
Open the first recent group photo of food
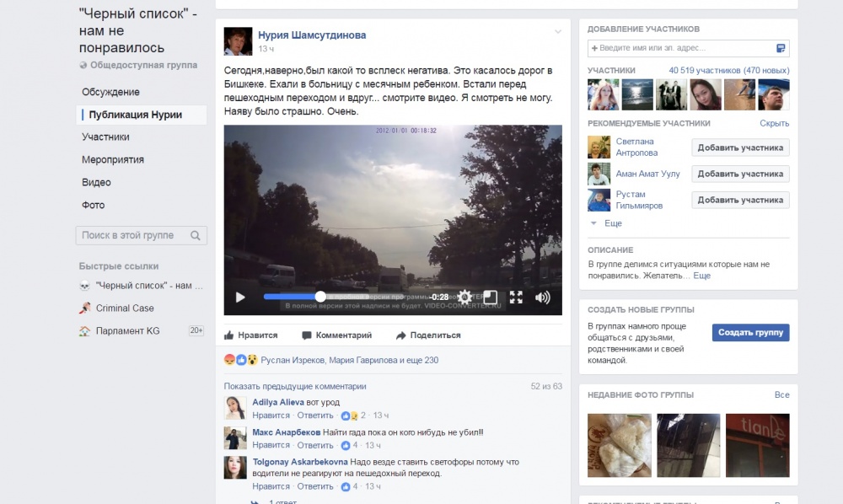(x=620, y=446)
